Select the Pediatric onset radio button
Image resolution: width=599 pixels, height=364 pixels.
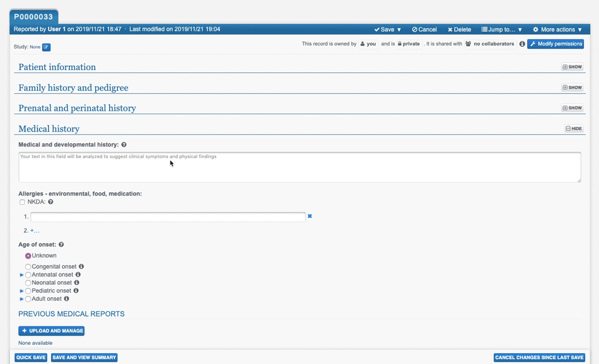[x=28, y=290]
